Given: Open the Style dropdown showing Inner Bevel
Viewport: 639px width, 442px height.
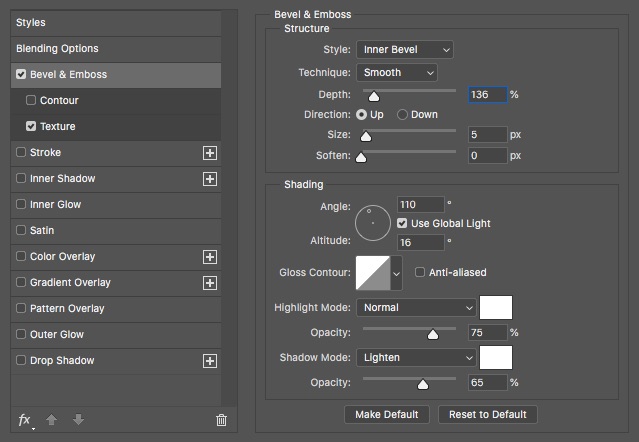Looking at the screenshot, I should click(404, 49).
